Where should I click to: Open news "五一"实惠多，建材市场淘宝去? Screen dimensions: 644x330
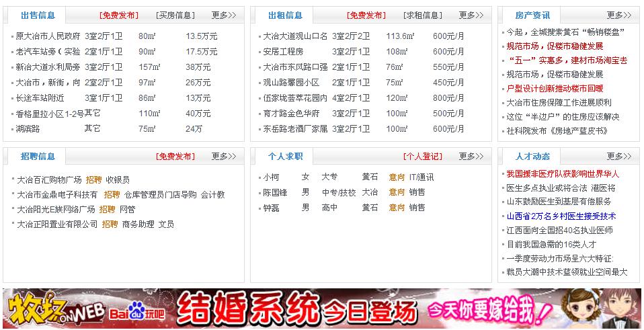[x=567, y=60]
